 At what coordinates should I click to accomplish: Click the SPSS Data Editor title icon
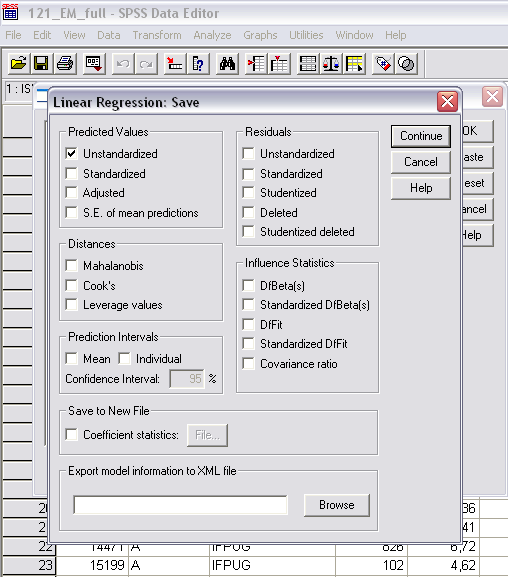[10, 12]
